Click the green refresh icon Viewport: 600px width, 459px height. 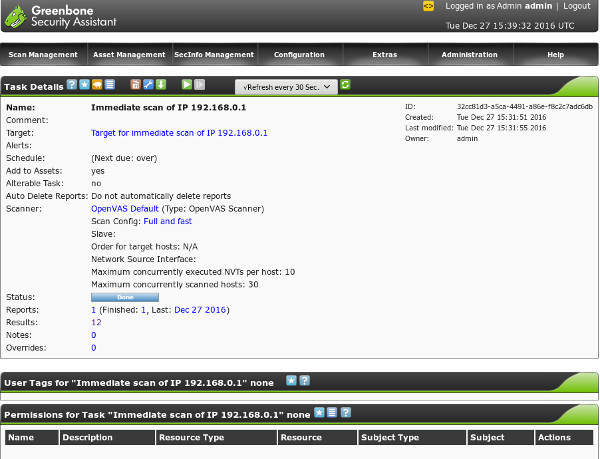pos(345,86)
